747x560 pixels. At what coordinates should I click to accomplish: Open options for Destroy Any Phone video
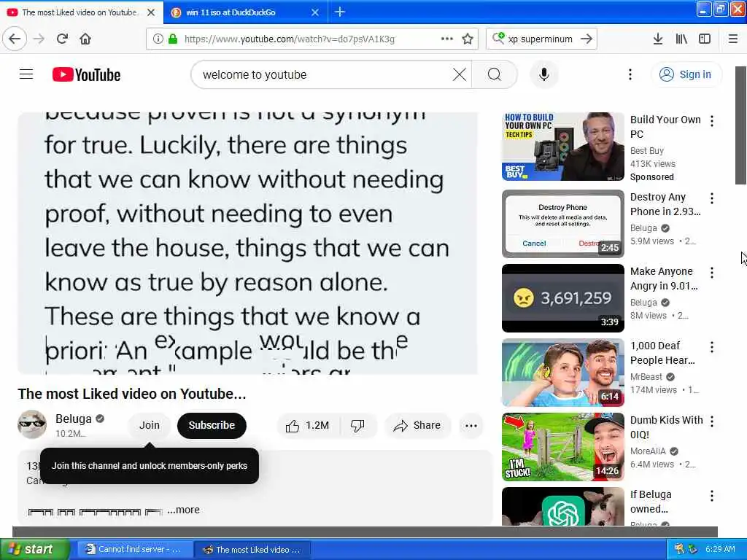point(712,198)
